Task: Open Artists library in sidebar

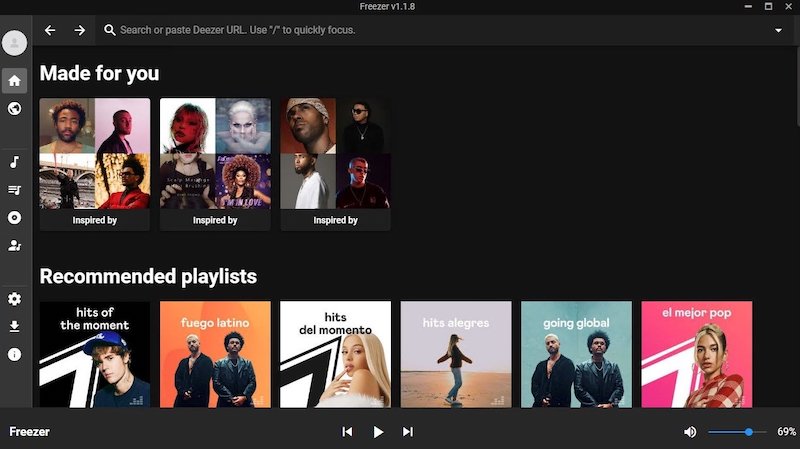Action: (14, 245)
